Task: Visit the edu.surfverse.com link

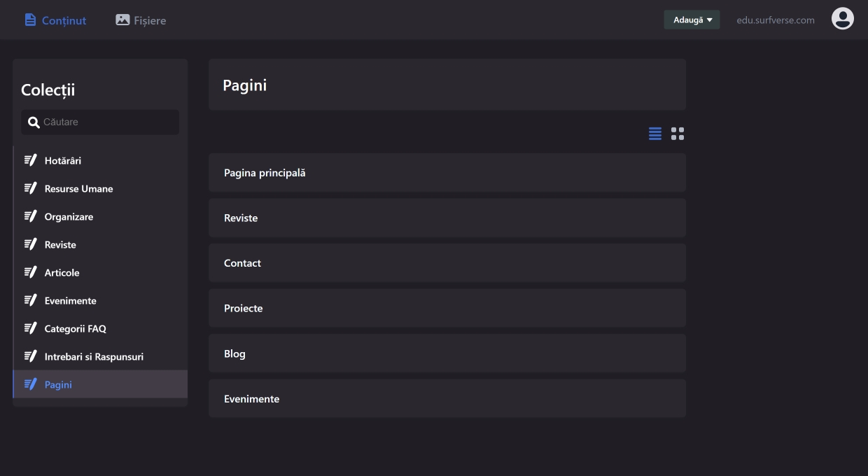Action: point(776,20)
